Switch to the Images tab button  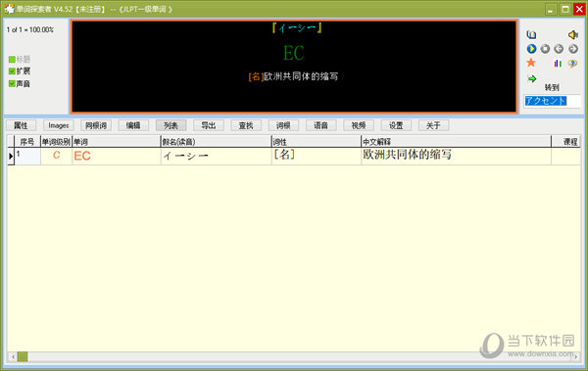pos(59,125)
